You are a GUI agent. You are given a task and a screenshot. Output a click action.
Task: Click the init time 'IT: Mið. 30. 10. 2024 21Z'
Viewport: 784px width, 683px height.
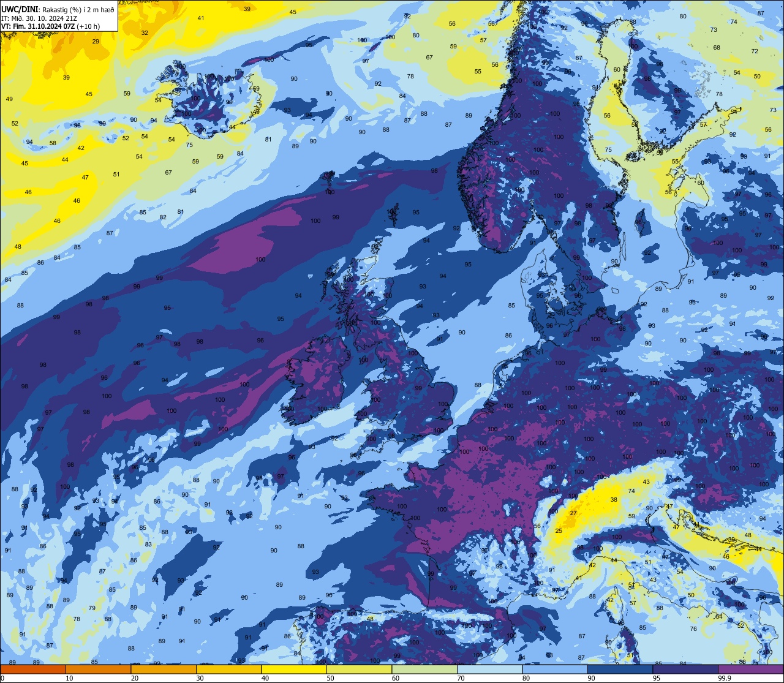coord(39,18)
